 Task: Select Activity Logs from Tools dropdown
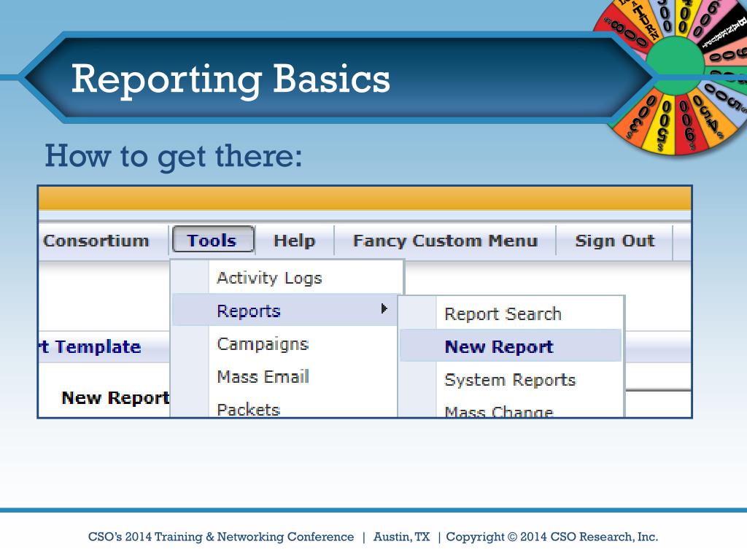coord(270,278)
